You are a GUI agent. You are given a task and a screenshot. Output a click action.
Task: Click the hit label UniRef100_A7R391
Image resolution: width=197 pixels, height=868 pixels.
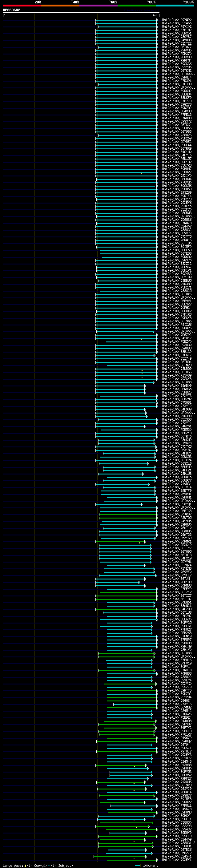pos(176,81)
